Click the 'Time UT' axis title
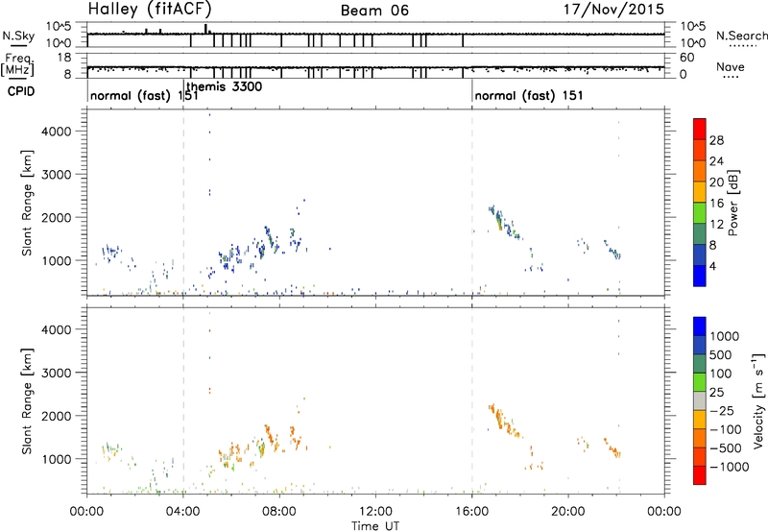The image size is (768, 532). (x=375, y=526)
